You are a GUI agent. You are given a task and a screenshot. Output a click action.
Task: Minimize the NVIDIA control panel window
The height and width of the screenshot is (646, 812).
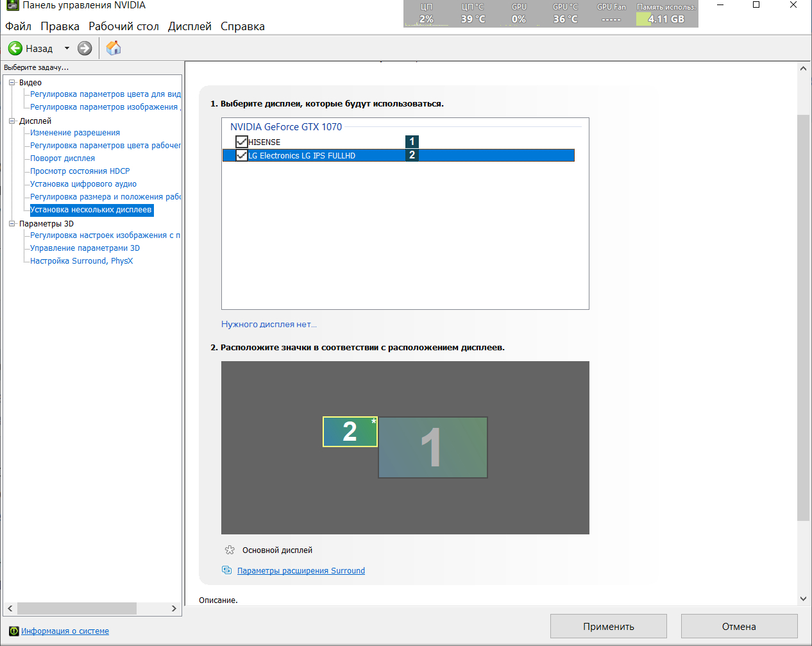point(722,5)
